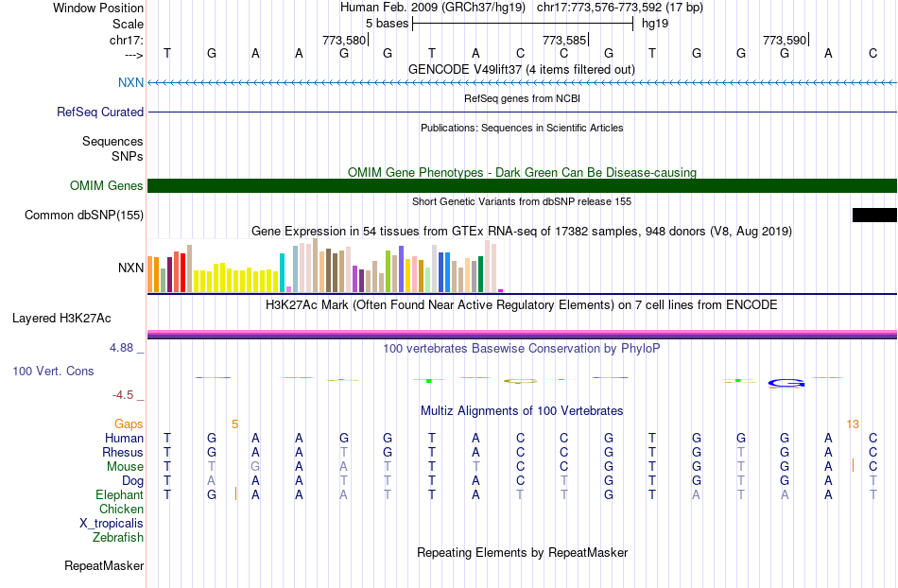
Task: Click the -4.5 PhyloP lower axis value
Action: click(x=123, y=395)
